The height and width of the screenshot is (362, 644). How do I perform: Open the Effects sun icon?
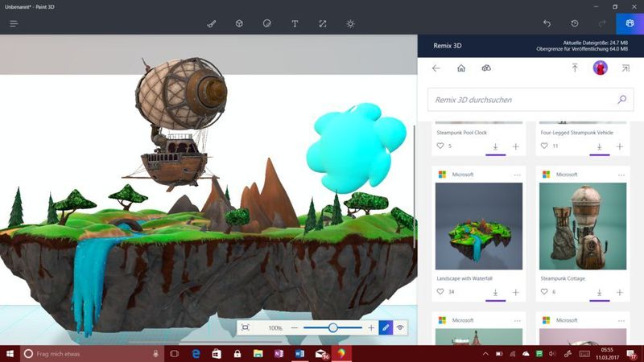pyautogui.click(x=350, y=24)
